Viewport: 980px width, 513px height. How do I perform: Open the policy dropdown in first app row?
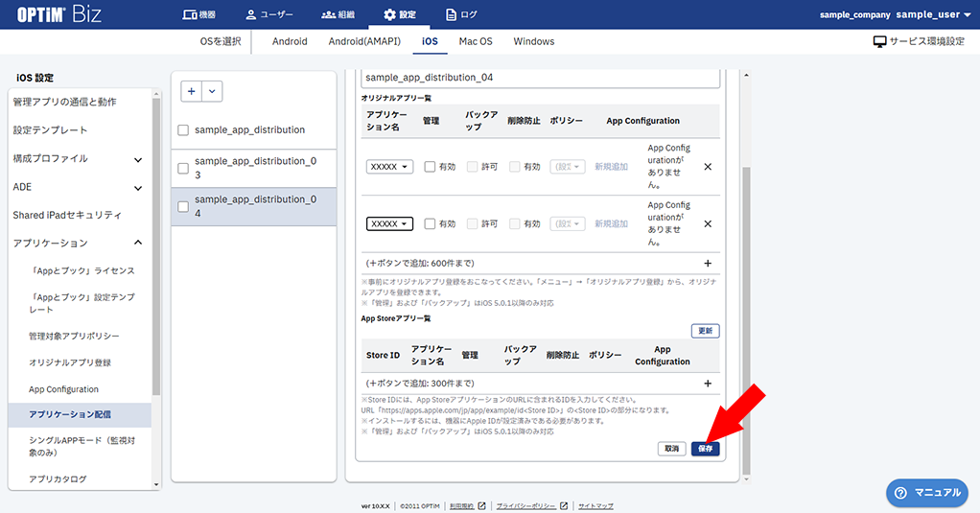pyautogui.click(x=568, y=167)
